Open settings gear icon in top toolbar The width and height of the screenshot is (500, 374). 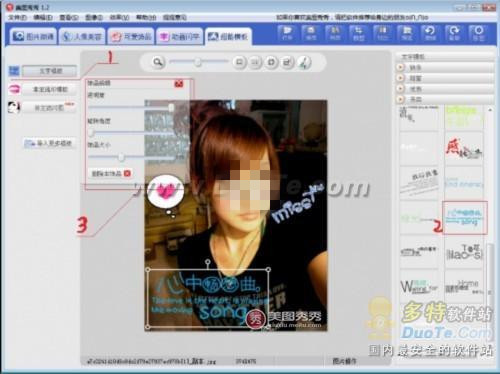point(478,33)
